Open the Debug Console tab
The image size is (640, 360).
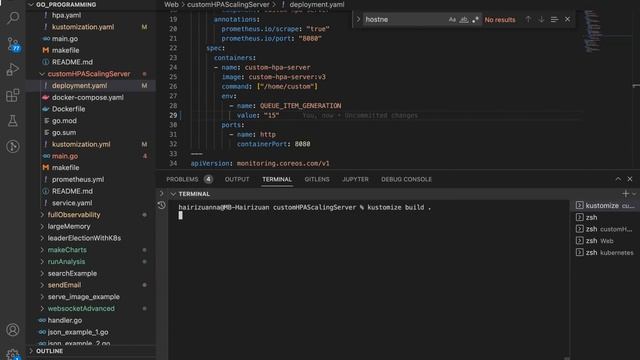(x=406, y=179)
